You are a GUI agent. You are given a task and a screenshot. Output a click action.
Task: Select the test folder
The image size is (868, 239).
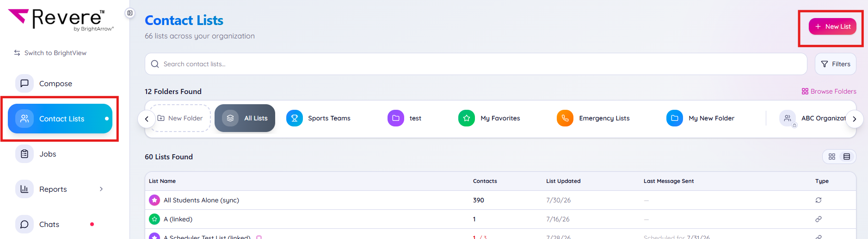pyautogui.click(x=404, y=118)
